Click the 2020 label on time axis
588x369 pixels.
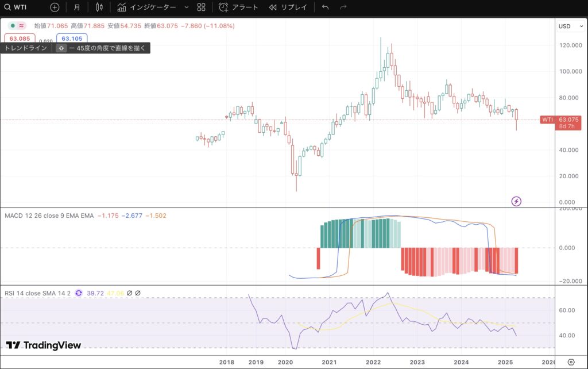coord(285,362)
